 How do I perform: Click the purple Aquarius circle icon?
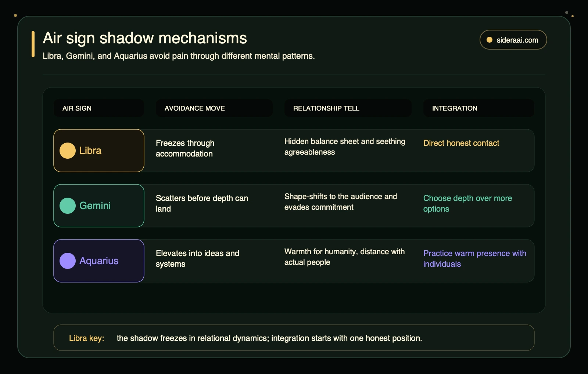point(68,261)
